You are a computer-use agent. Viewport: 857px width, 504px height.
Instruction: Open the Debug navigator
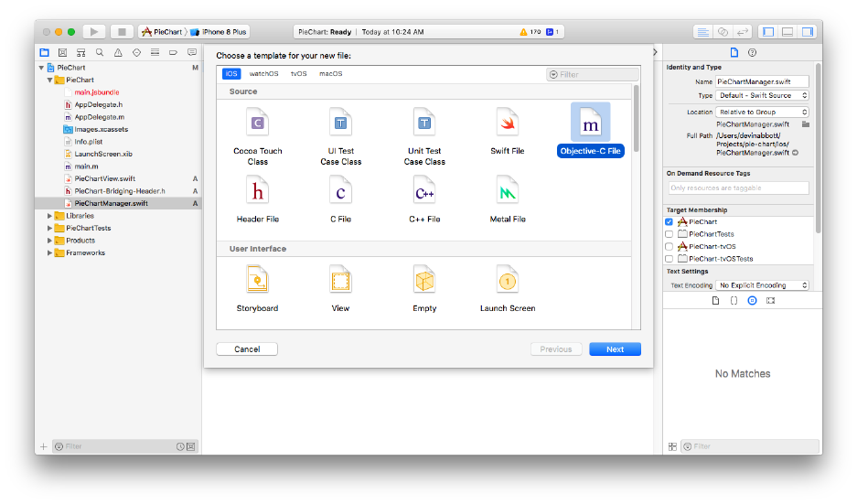click(155, 52)
